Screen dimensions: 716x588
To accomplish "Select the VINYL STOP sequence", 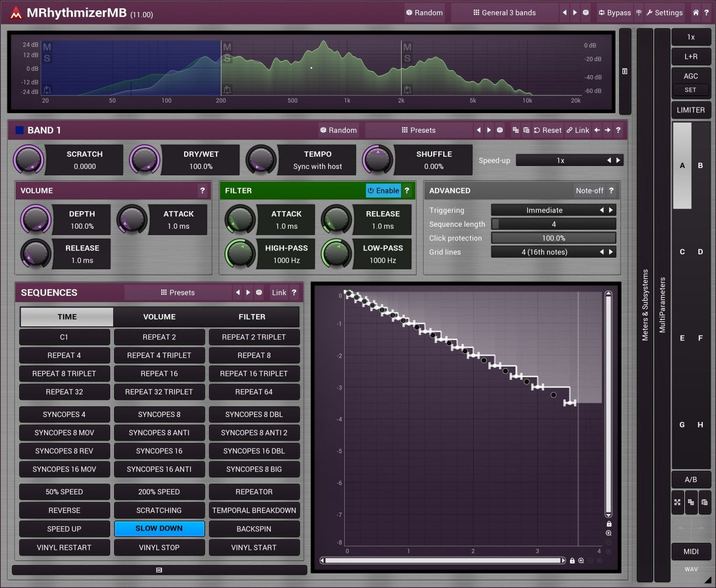I will pyautogui.click(x=159, y=547).
